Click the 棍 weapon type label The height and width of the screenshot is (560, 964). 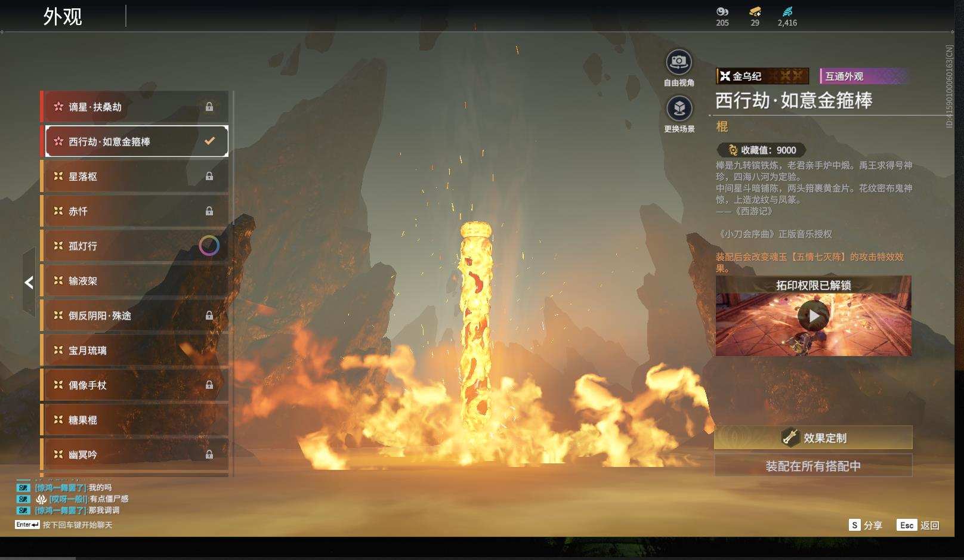722,126
